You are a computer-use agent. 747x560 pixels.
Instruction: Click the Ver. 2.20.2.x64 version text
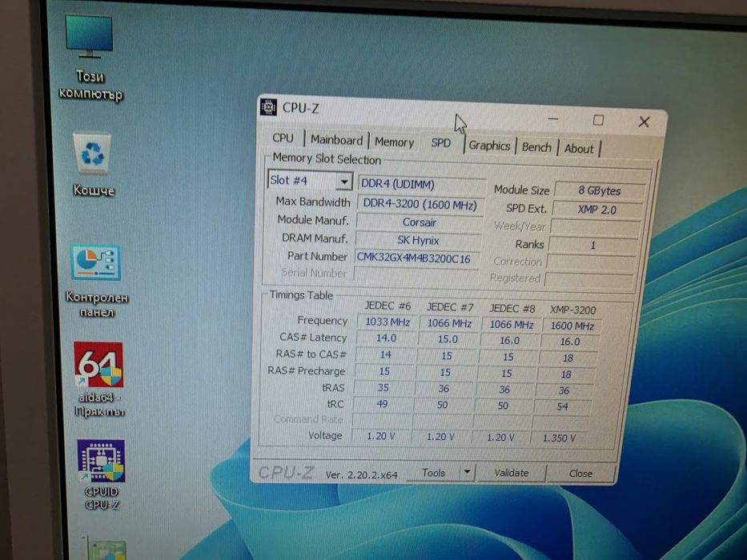tap(361, 474)
